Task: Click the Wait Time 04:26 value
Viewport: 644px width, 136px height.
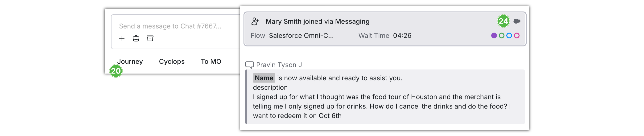Action: point(402,36)
